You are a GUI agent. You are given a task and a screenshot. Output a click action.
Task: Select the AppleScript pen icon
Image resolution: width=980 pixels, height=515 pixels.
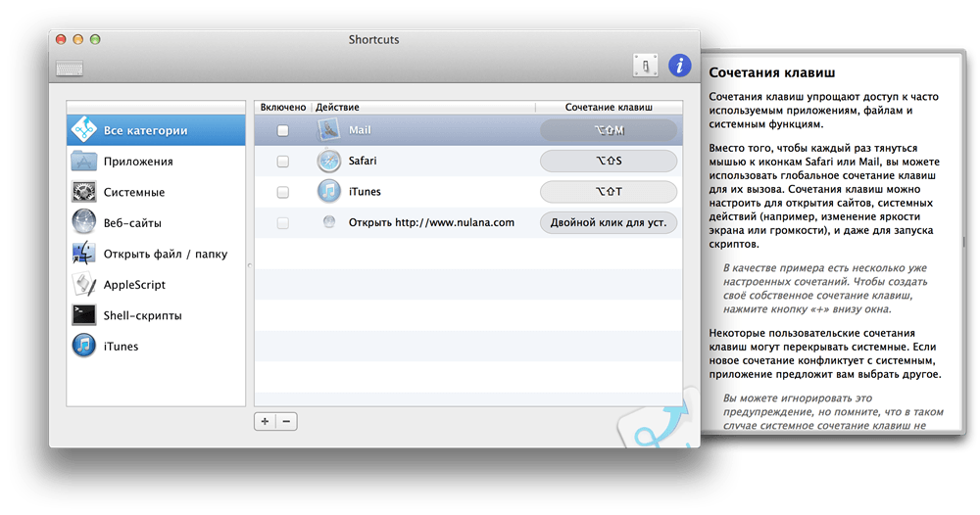[83, 284]
